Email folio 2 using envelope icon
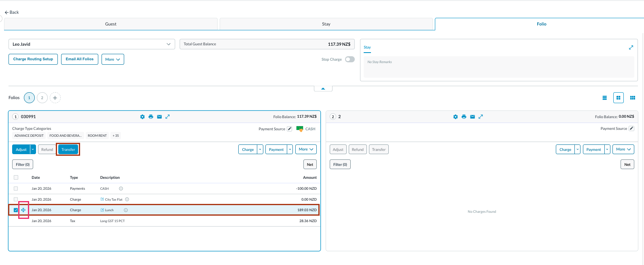 472,117
